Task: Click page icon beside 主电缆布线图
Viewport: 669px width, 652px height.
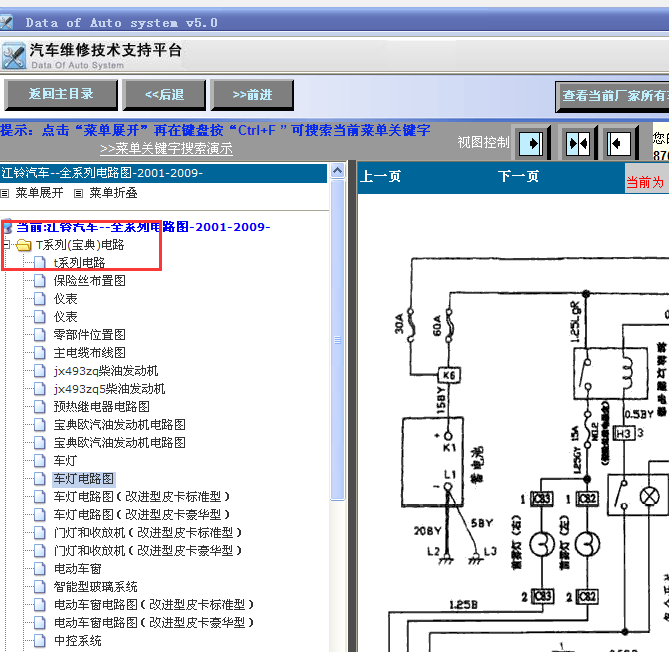Action: point(40,353)
